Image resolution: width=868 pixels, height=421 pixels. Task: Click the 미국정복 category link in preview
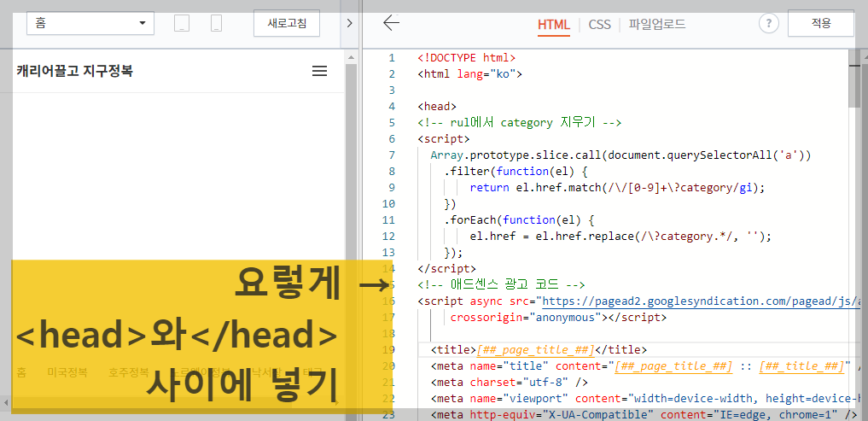click(x=67, y=372)
